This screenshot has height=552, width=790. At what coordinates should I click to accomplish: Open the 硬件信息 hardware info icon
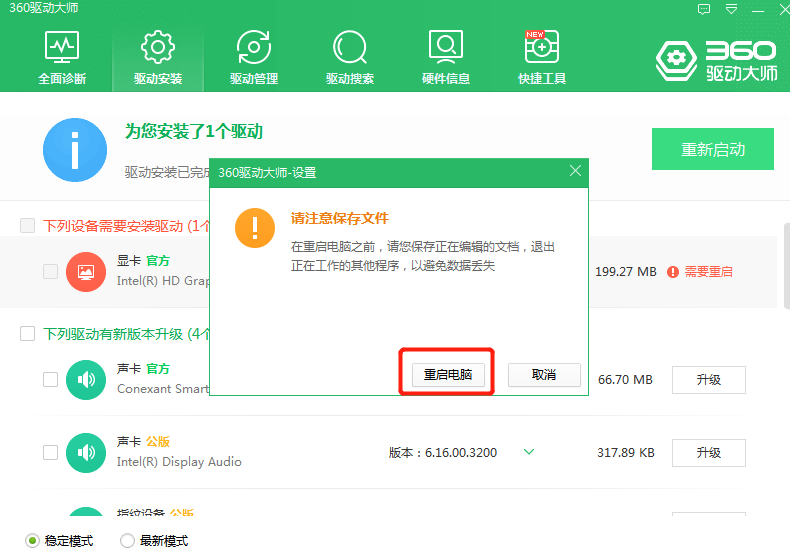[x=445, y=46]
